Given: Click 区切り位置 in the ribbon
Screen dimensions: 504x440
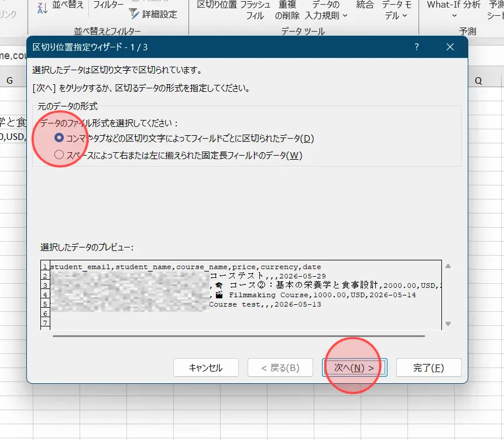Looking at the screenshot, I should [x=217, y=5].
